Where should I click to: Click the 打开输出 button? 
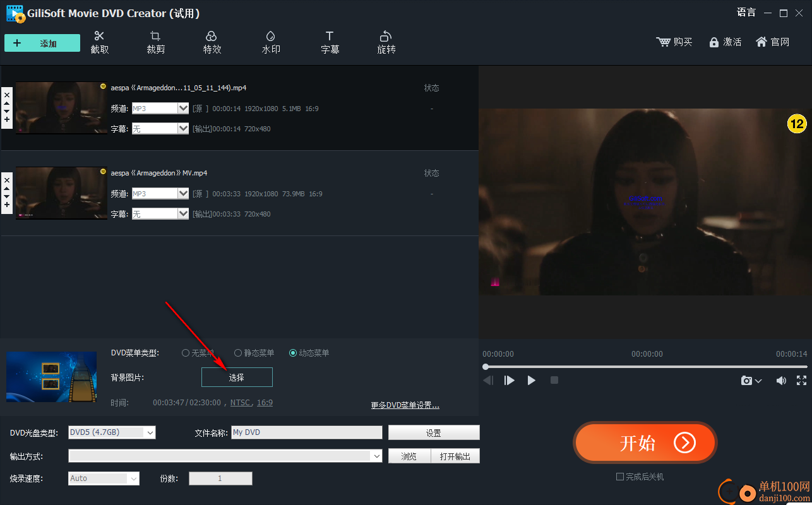click(x=455, y=456)
